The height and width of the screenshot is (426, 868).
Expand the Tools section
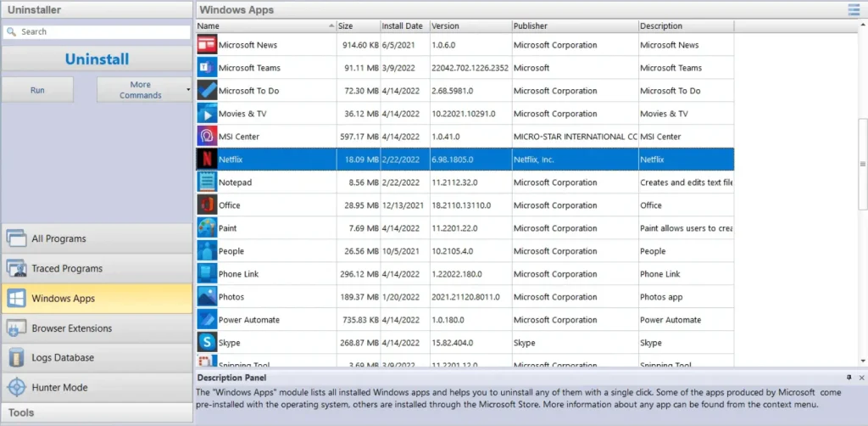click(97, 412)
